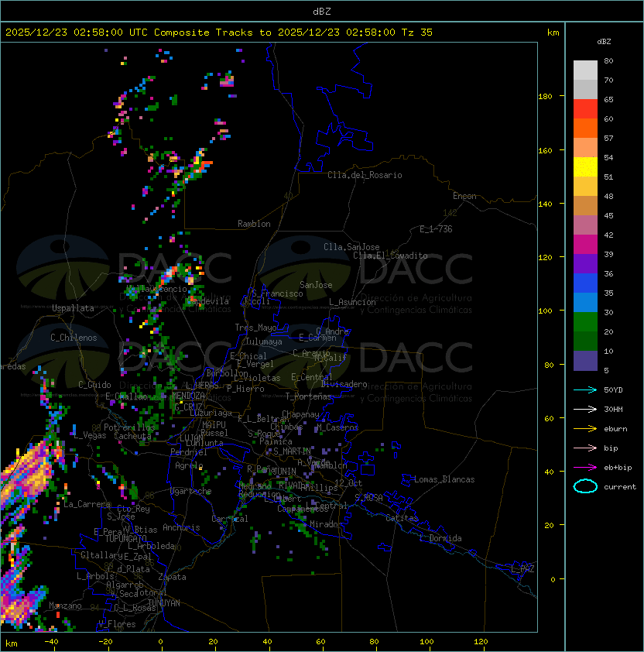
Task: Click the SanJose label near map center
Action: point(316,285)
